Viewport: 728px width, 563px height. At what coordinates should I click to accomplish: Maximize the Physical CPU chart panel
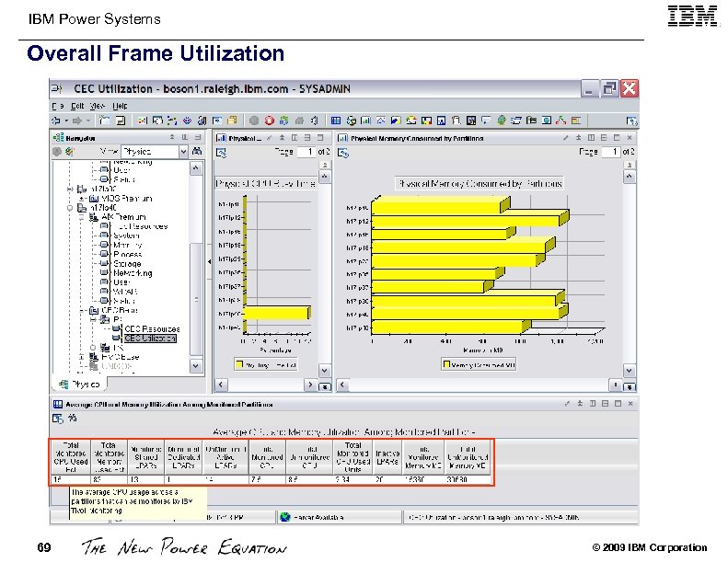[320, 138]
